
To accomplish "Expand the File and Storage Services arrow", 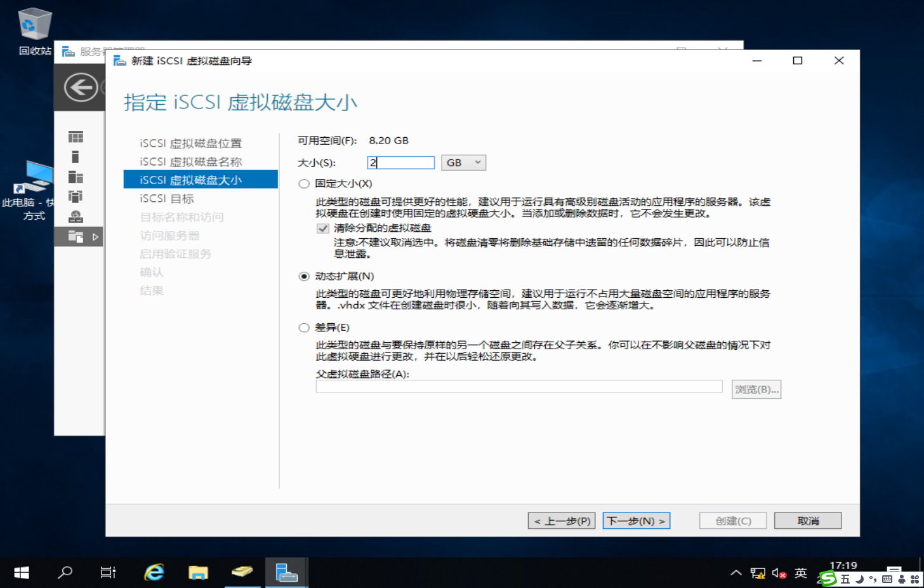I will coord(95,237).
